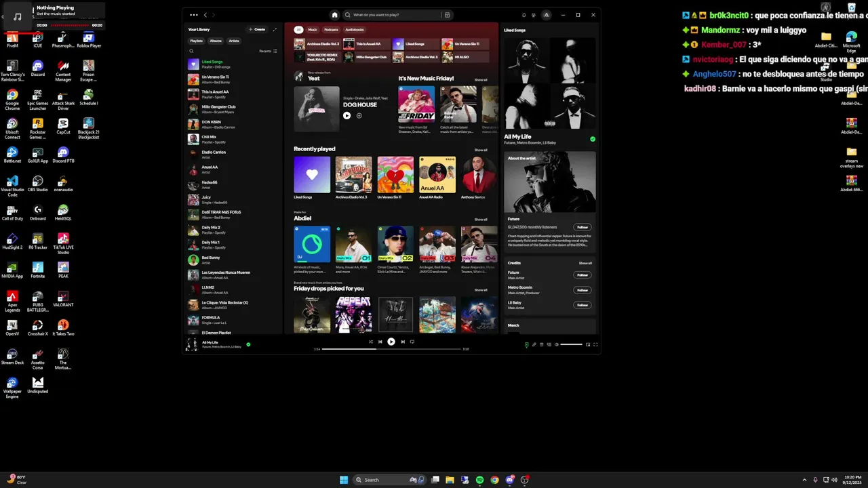868x488 pixels.
Task: Enter full screen mode icon
Action: tap(595, 344)
